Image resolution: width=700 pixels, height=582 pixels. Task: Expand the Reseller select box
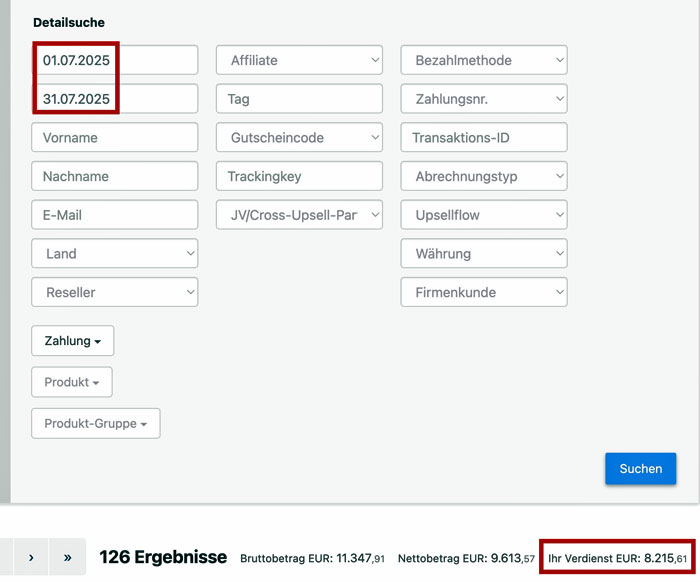(x=114, y=292)
